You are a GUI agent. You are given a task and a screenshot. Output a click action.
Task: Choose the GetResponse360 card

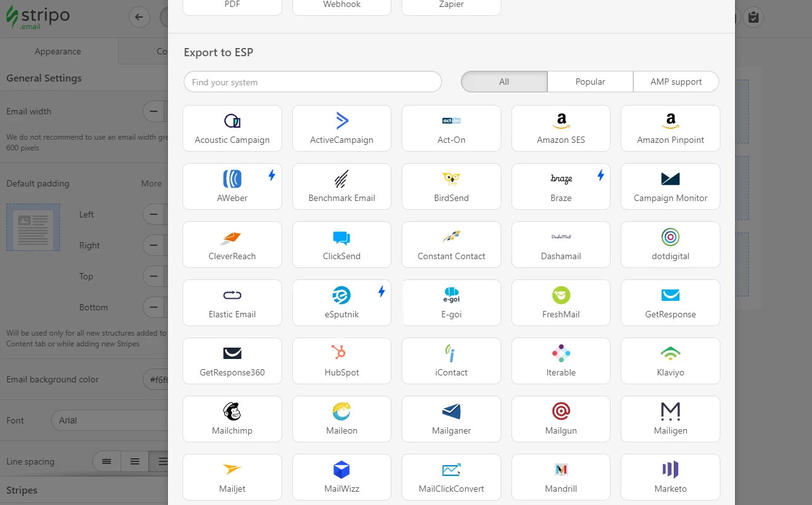pos(232,361)
